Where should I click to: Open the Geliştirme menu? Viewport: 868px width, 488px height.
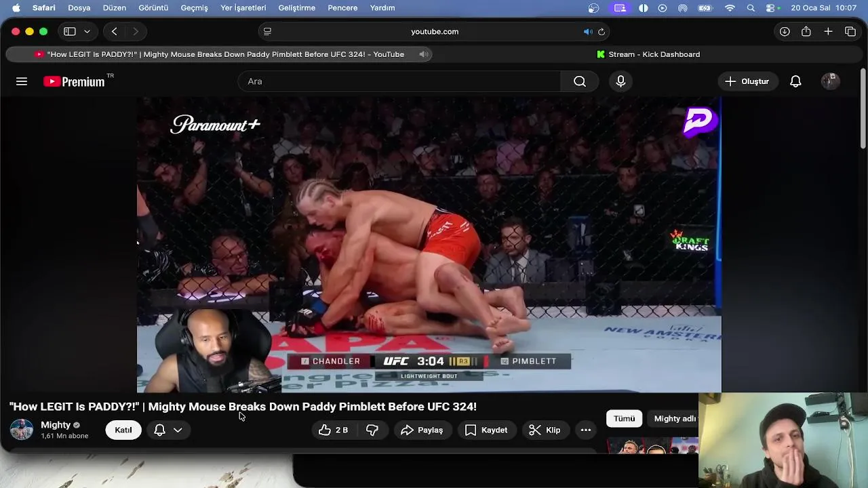pos(297,8)
